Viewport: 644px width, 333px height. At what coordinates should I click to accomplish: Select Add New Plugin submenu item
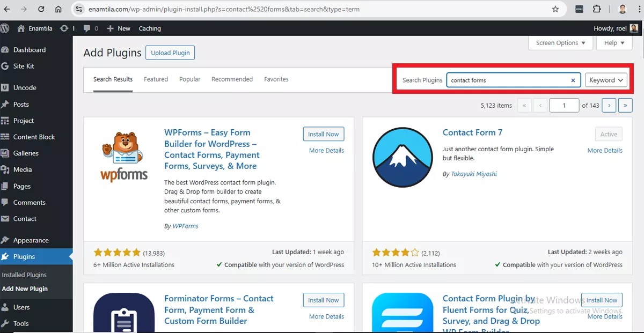(x=25, y=288)
